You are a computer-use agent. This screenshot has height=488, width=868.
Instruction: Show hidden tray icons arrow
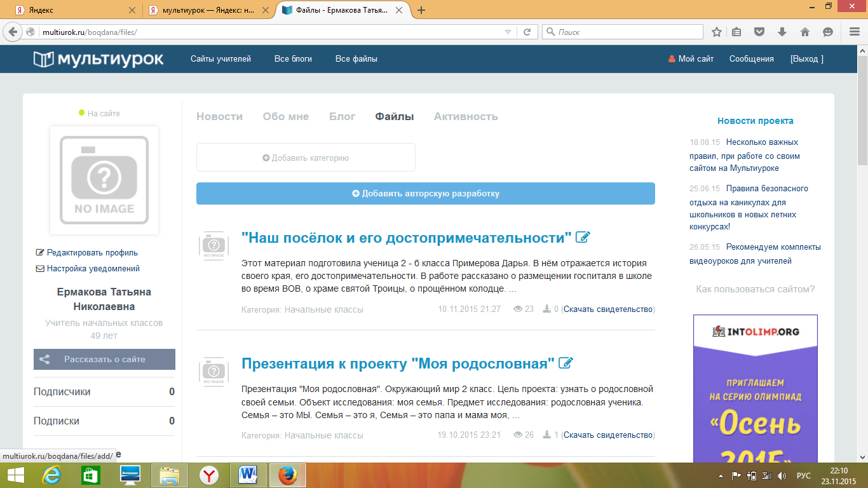721,476
